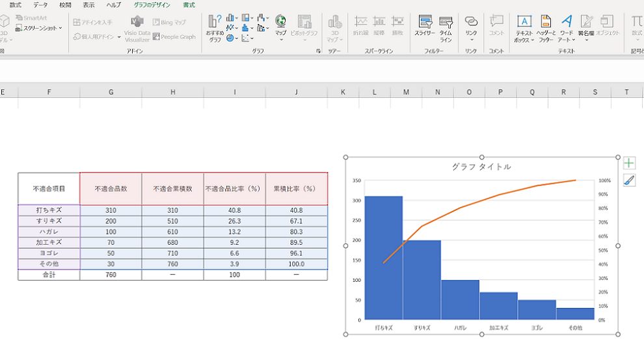Open the Screenshot (スクリーンショット) dropdown
644x345 pixels.
click(x=60, y=28)
